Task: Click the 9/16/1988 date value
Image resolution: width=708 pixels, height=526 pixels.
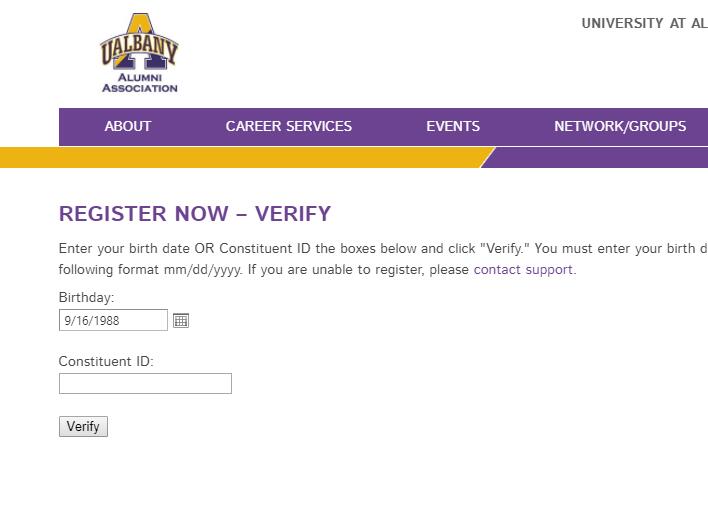Action: pyautogui.click(x=92, y=321)
